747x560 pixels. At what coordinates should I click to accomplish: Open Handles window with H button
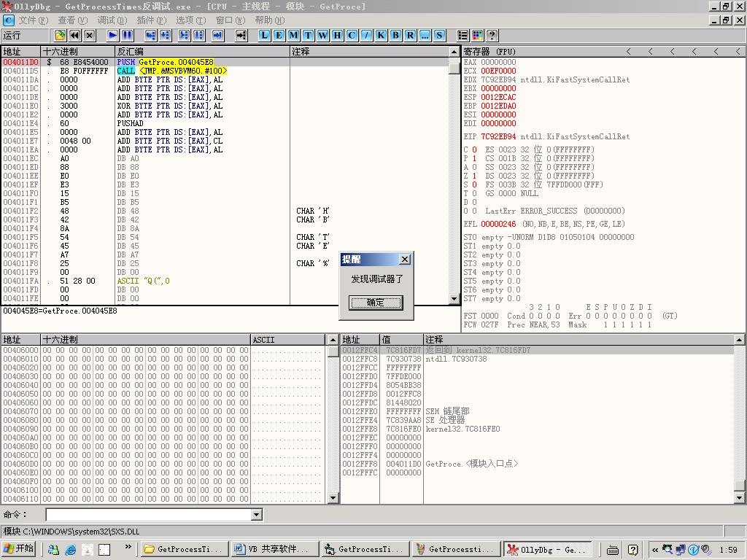(x=337, y=35)
